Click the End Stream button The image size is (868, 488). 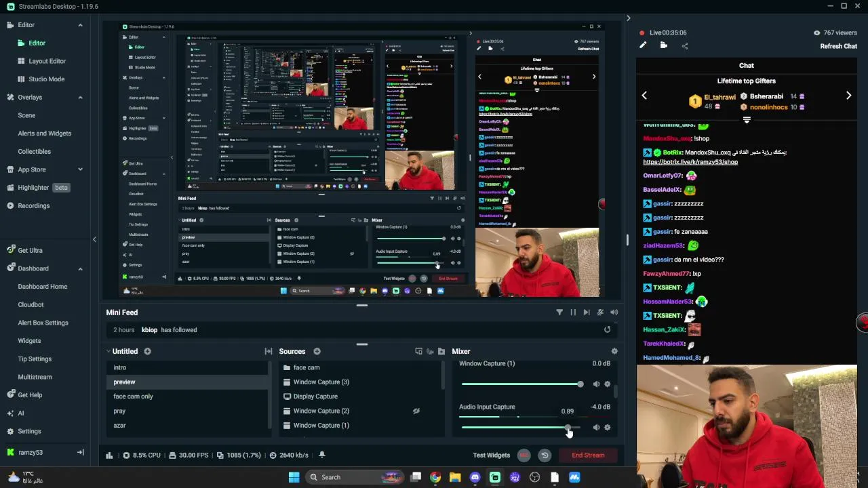(588, 455)
